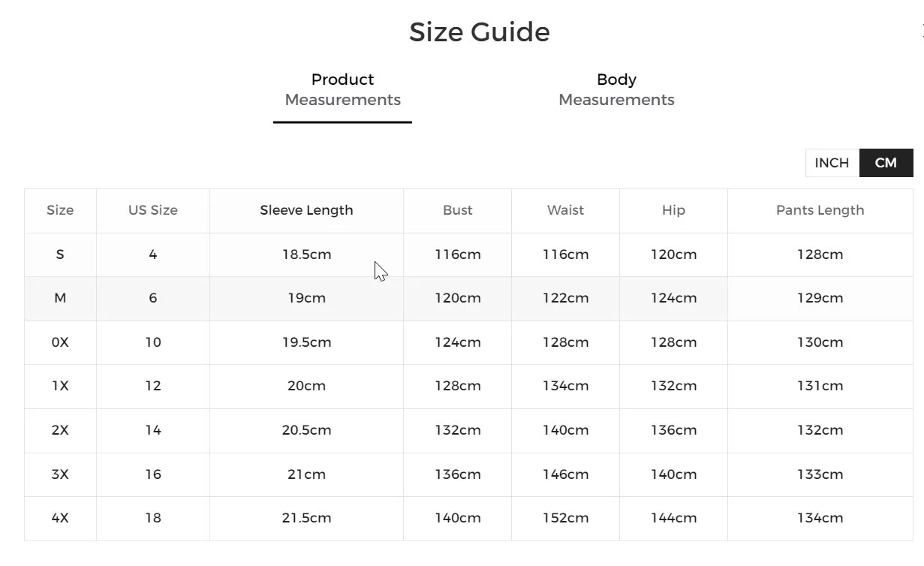Select the 2X size row label
The image size is (924, 566).
click(x=60, y=430)
